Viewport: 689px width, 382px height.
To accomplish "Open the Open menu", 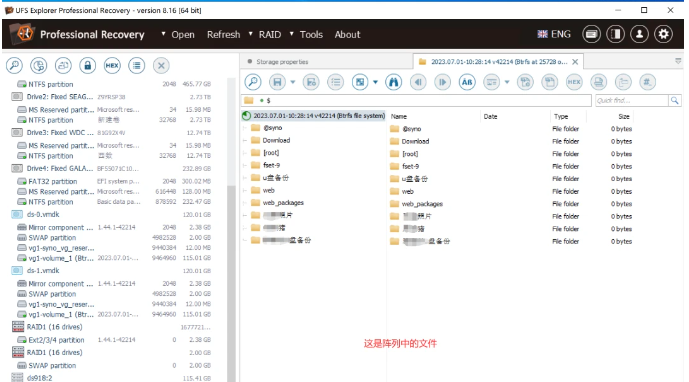I will (183, 34).
